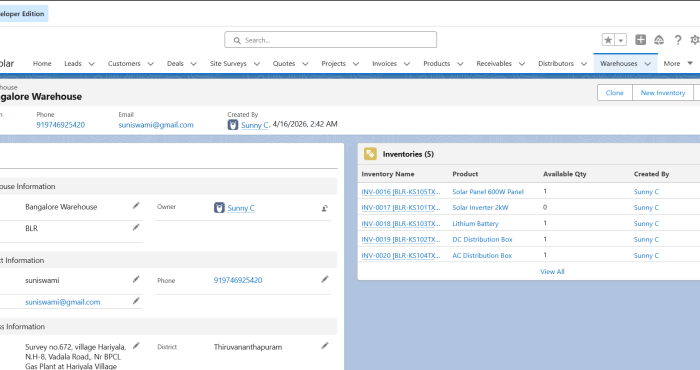Open Owner Sunny C link in details
This screenshot has width=700, height=370.
(241, 208)
